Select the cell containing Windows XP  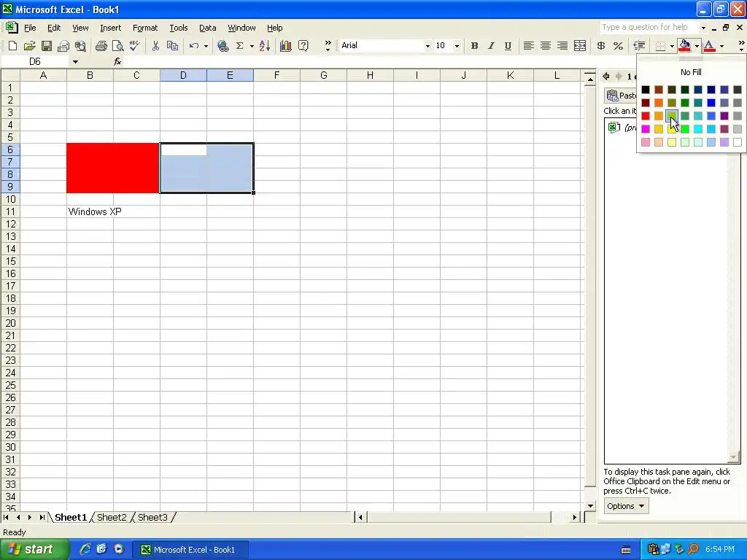[x=90, y=211]
